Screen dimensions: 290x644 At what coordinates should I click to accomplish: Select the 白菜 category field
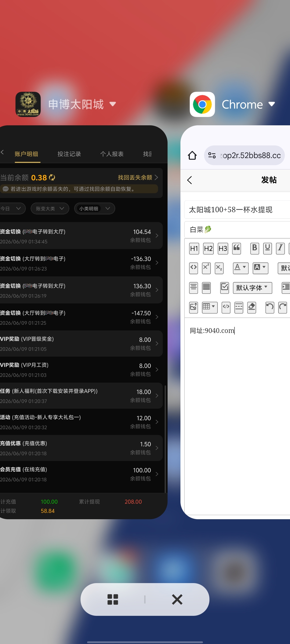click(x=237, y=230)
